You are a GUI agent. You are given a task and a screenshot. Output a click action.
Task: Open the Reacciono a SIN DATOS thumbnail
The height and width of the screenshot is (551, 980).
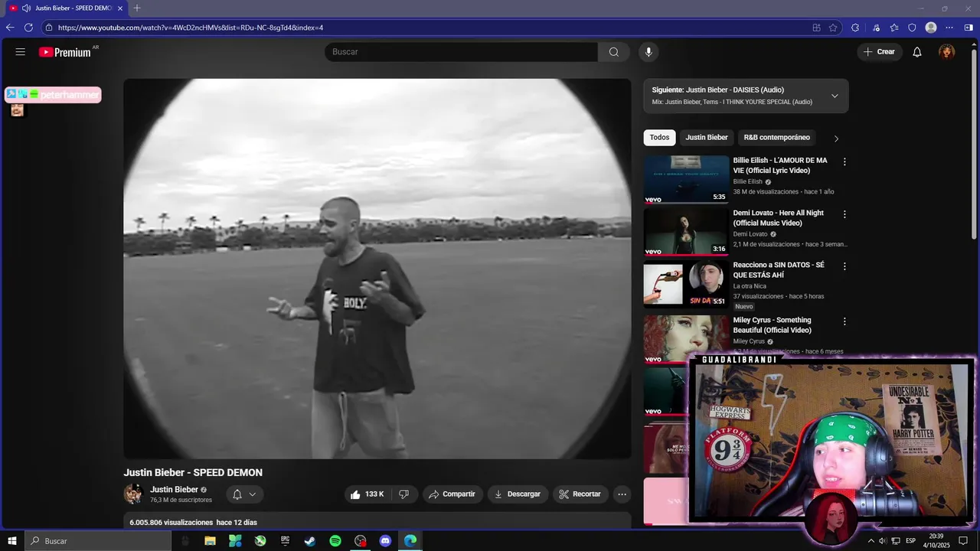686,284
